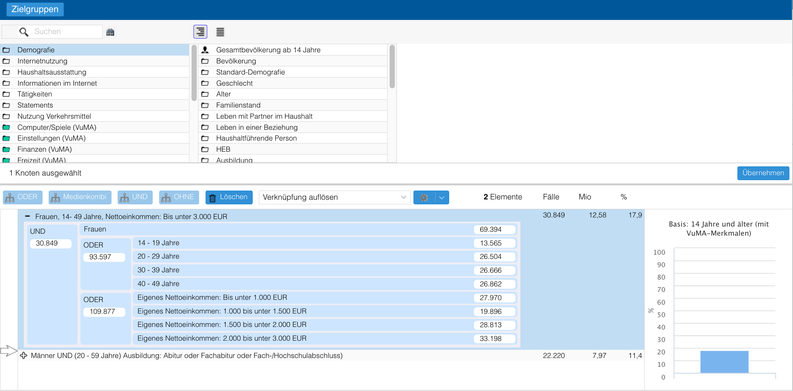Open the Internetnutzung folder

pos(95,61)
